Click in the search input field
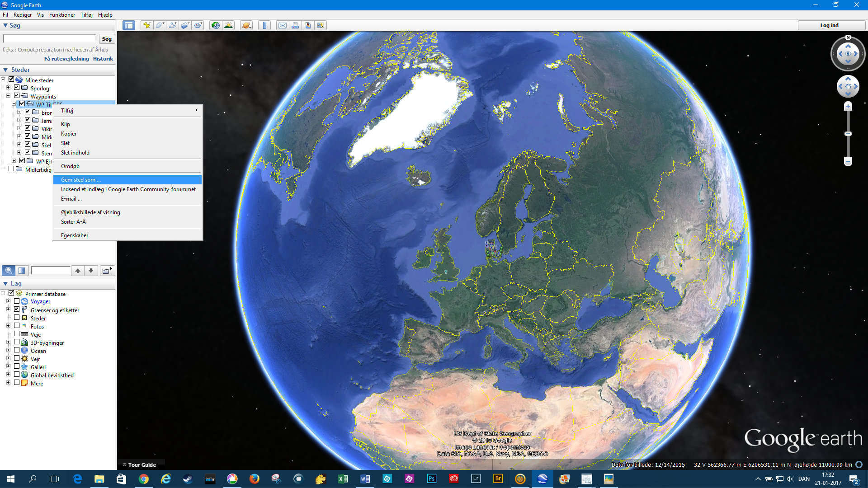 50,39
